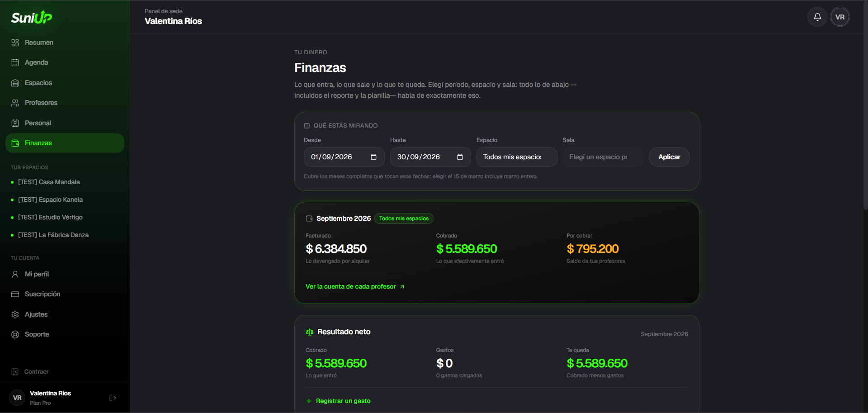Click the Agenda calendar icon
The width and height of the screenshot is (868, 413).
point(15,62)
